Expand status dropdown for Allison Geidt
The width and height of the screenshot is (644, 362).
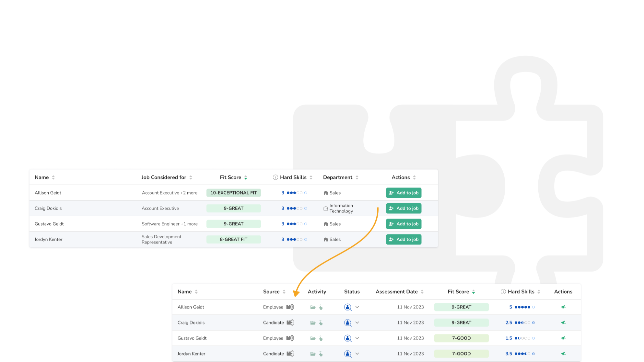pos(357,307)
